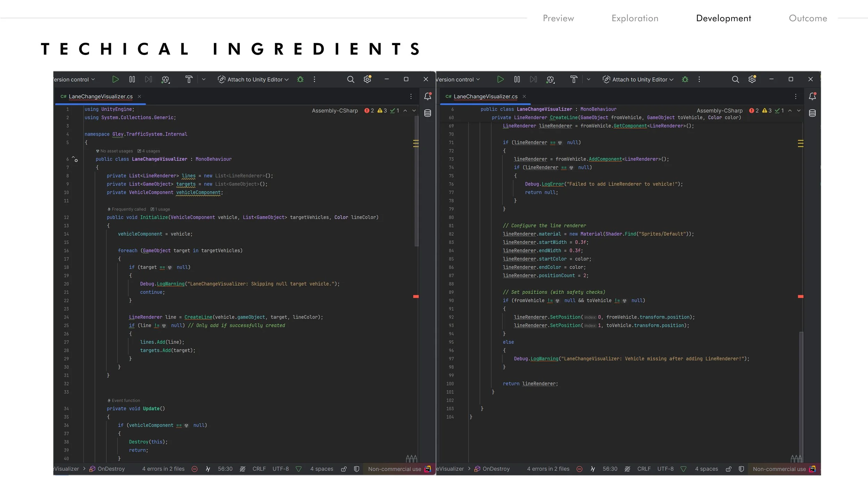Open Database tool window in right IDE
Viewport: 868px width, 488px height.
point(812,113)
